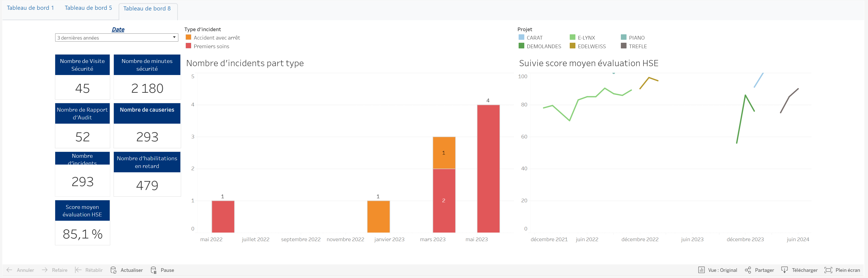This screenshot has height=278, width=868.
Task: Click the Date filter title link
Action: [118, 30]
